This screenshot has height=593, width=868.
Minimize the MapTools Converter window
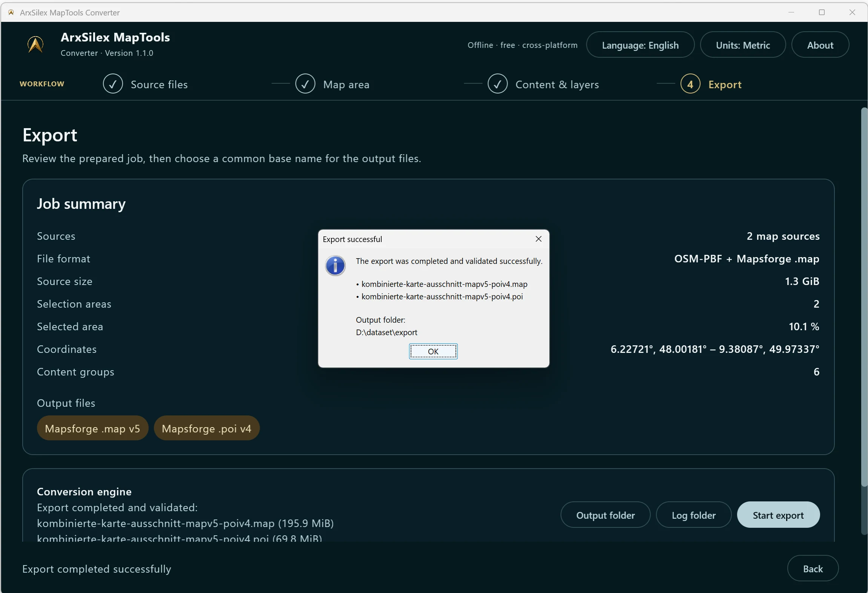(791, 12)
